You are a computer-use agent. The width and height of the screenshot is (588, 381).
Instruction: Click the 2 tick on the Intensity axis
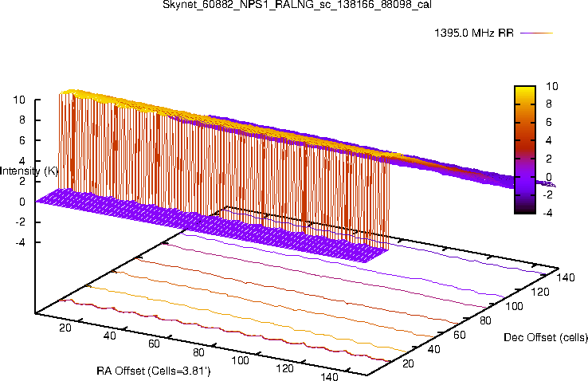(22, 181)
